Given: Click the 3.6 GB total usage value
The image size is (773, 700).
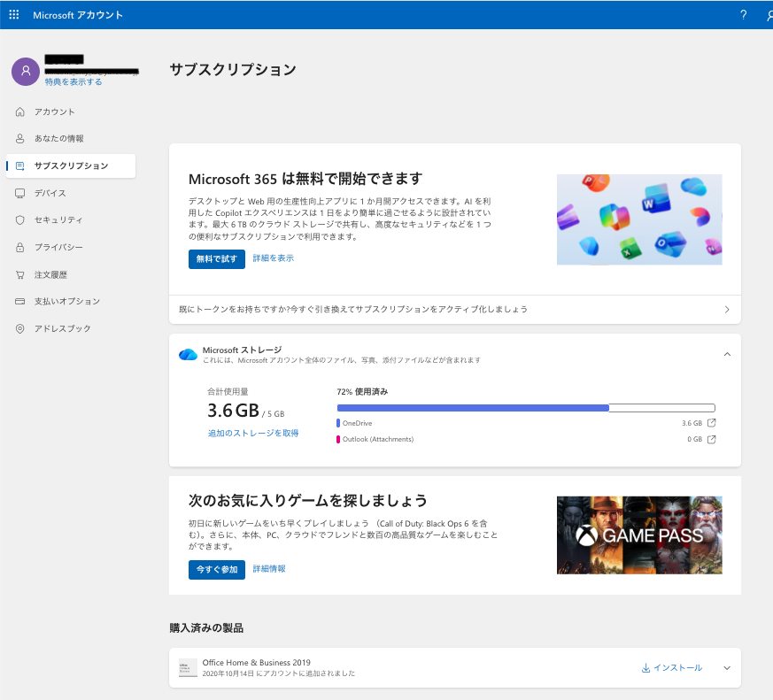Looking at the screenshot, I should (x=233, y=411).
